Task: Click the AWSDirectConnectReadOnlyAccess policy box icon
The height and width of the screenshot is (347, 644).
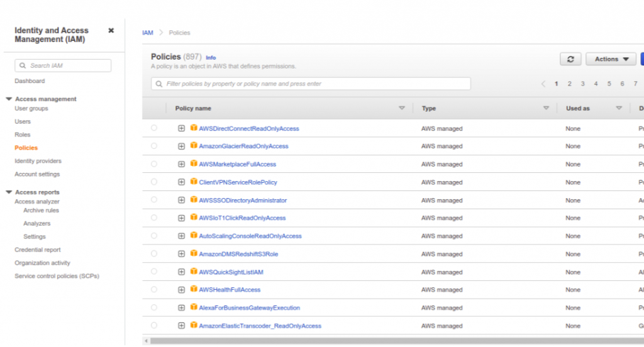Action: coord(194,128)
